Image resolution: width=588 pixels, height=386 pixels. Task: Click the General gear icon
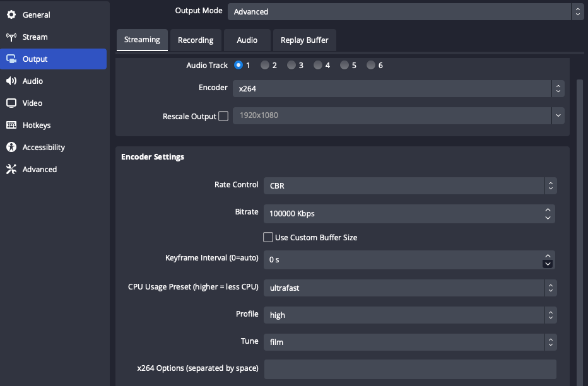(11, 15)
